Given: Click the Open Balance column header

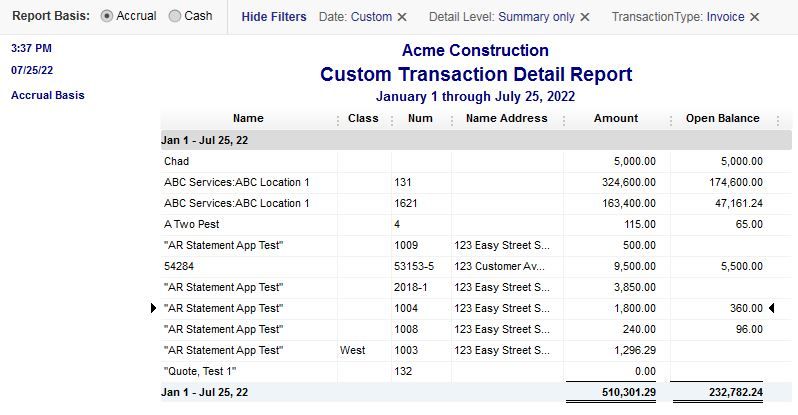Looking at the screenshot, I should pos(722,118).
